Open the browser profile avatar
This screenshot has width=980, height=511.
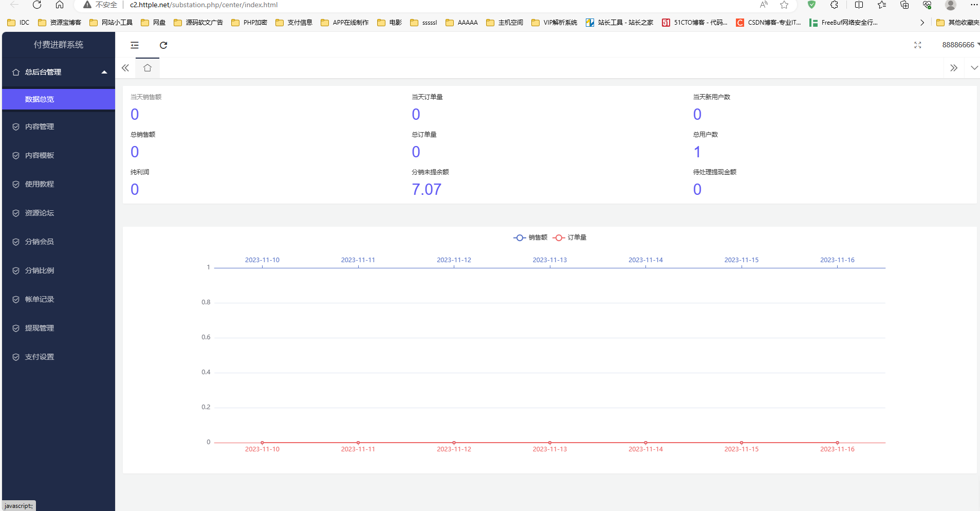coord(951,5)
